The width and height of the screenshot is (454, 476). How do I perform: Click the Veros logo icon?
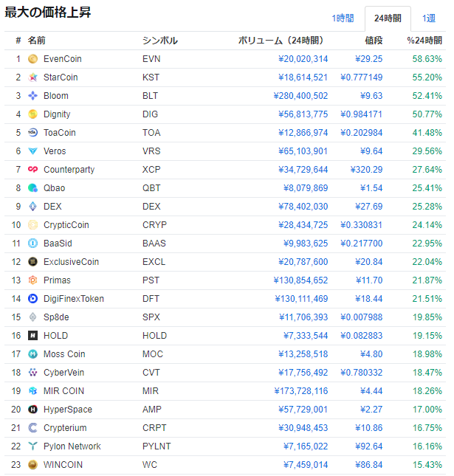(32, 151)
